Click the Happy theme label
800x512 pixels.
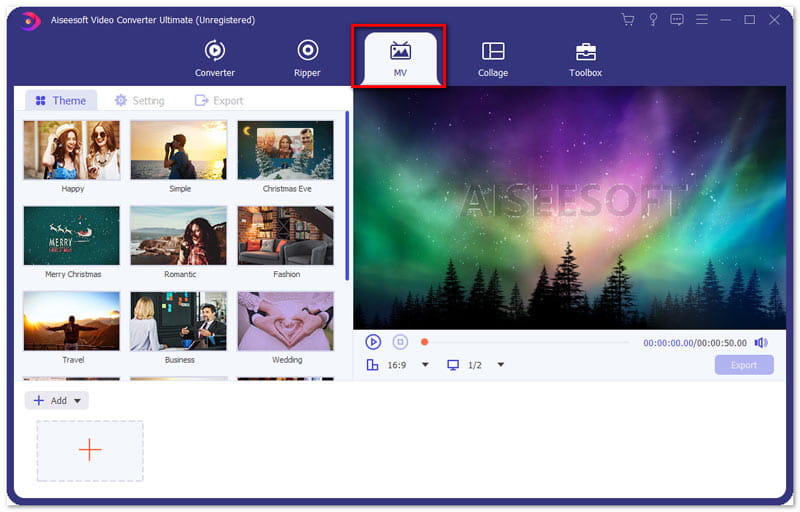tap(72, 189)
